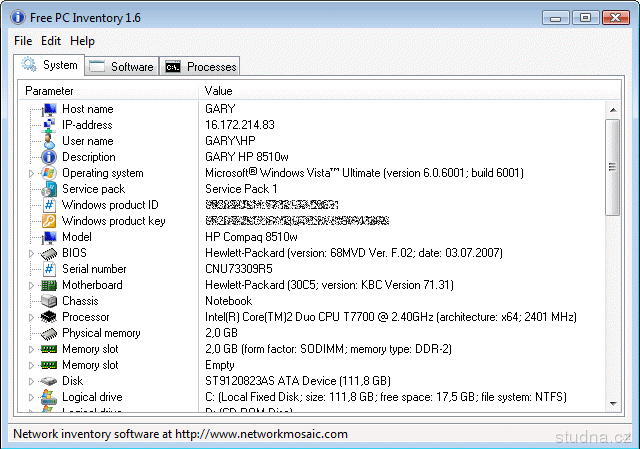Expand the Disk tree node

32,381
